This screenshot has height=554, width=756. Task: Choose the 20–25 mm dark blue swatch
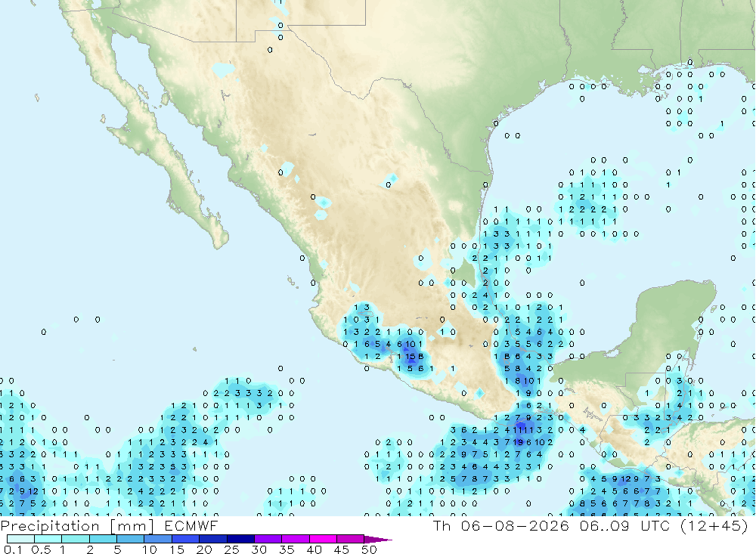(213, 539)
